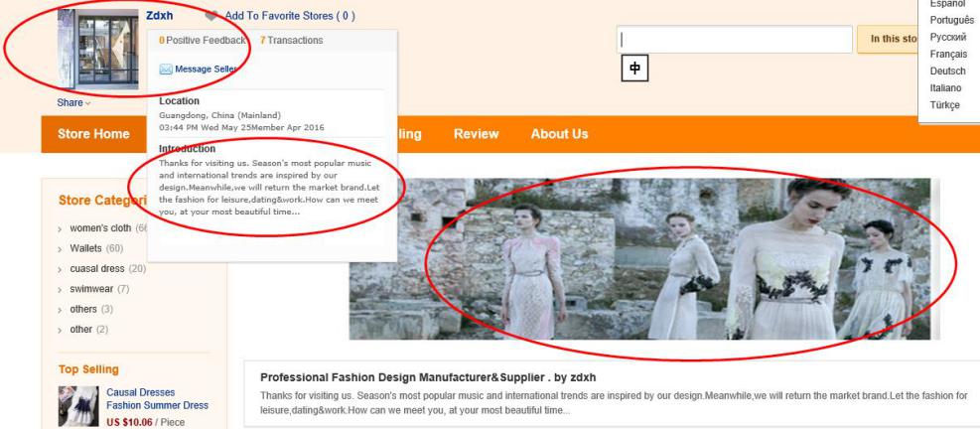980x429 pixels.
Task: Click the heart icon beside Add To Favorite Stores
Action: tap(211, 17)
